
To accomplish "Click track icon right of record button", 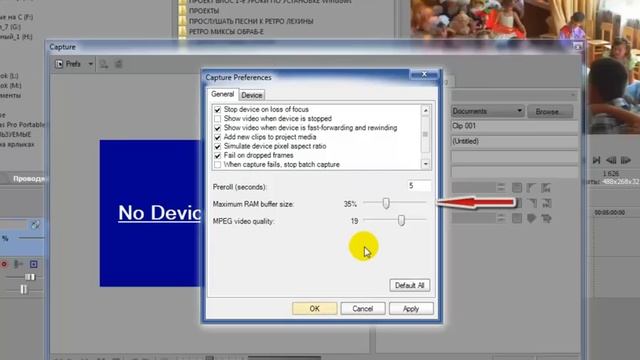I will 18,264.
